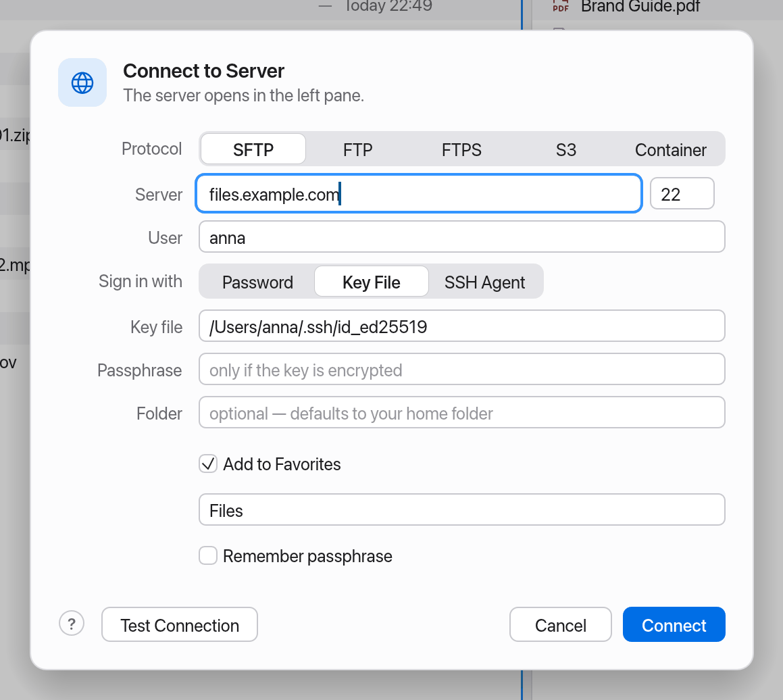Viewport: 783px width, 700px height.
Task: Select SFTP protocol
Action: [253, 149]
